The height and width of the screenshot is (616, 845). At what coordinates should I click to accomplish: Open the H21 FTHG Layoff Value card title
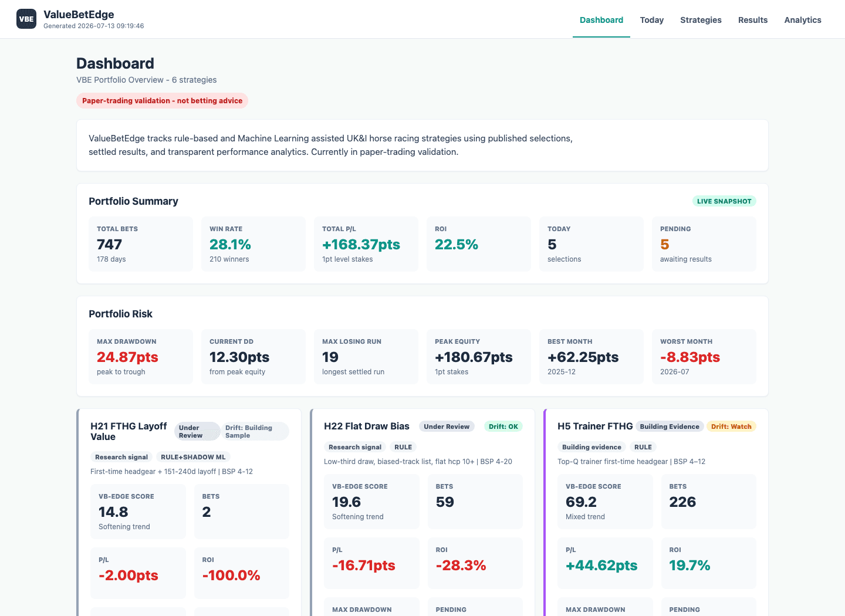(129, 431)
